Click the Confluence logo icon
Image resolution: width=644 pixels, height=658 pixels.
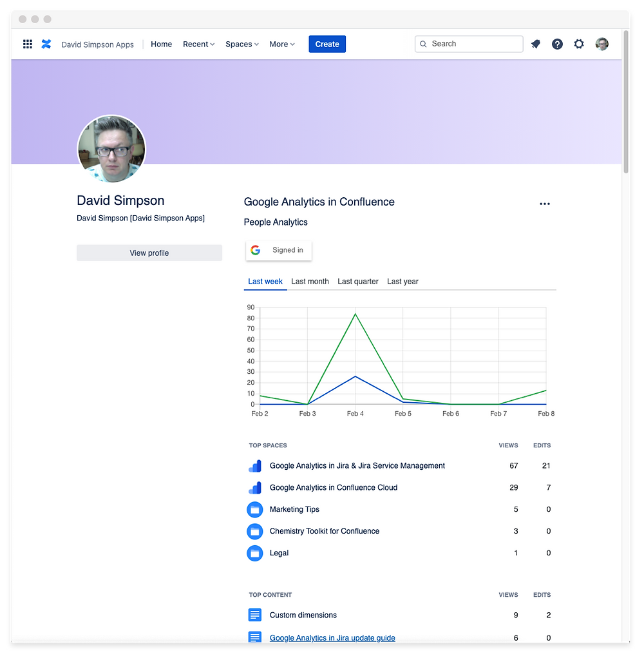46,44
